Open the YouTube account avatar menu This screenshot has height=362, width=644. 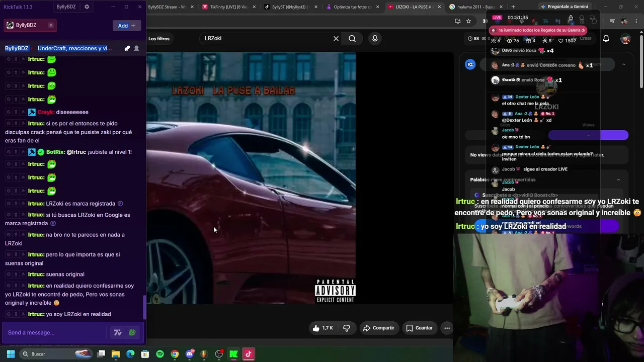pos(625,39)
